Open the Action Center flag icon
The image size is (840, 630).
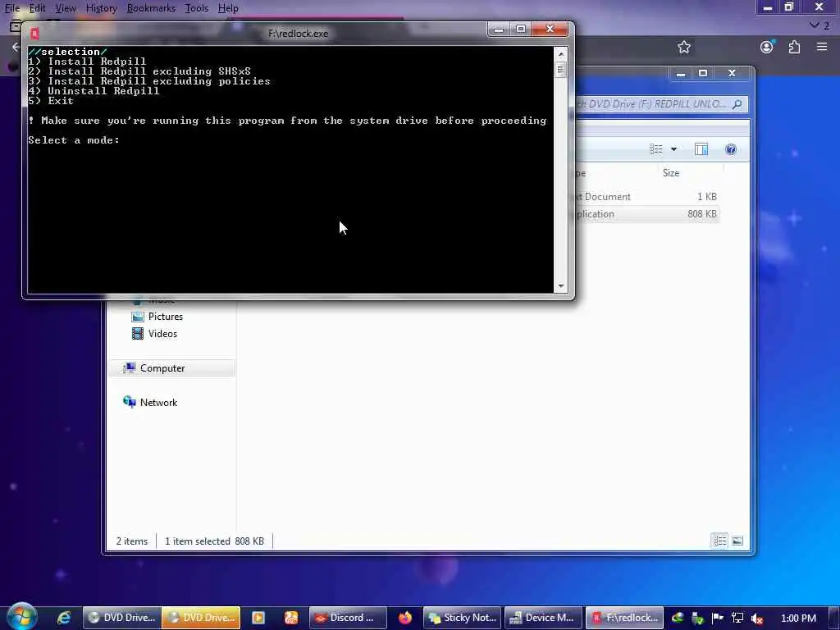(x=717, y=619)
